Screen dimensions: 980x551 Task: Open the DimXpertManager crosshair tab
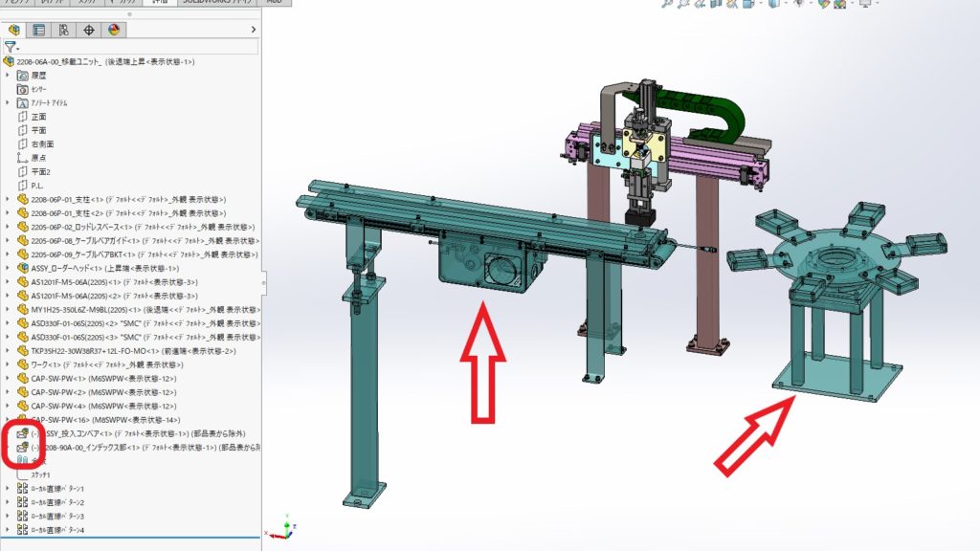point(89,30)
